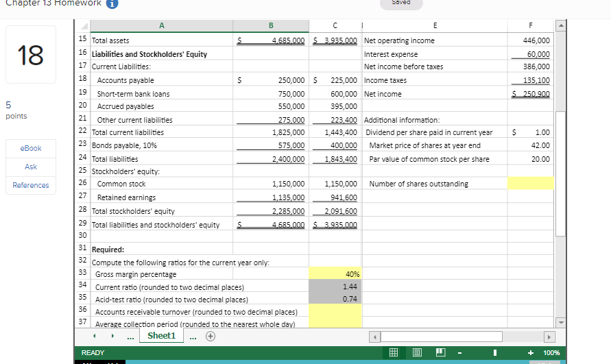Image resolution: width=611 pixels, height=364 pixels.
Task: Select the yellow Accounts receivable turnover answer cell
Action: [x=335, y=311]
